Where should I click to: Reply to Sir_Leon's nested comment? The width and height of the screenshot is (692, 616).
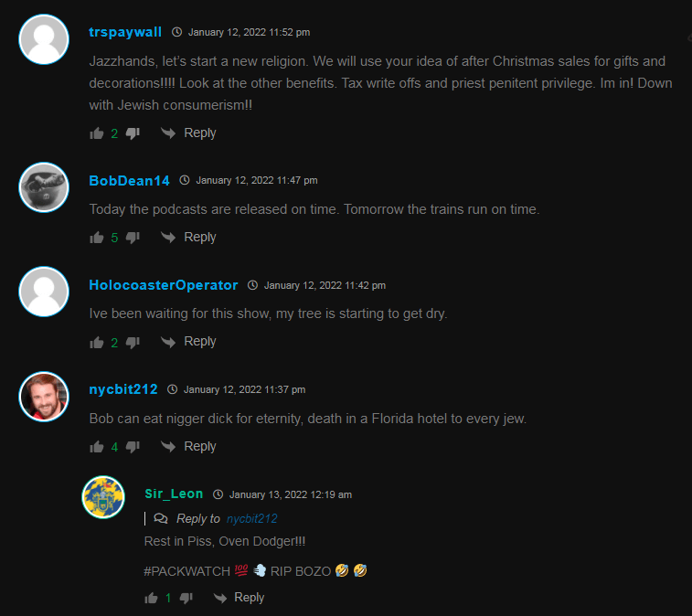point(239,598)
